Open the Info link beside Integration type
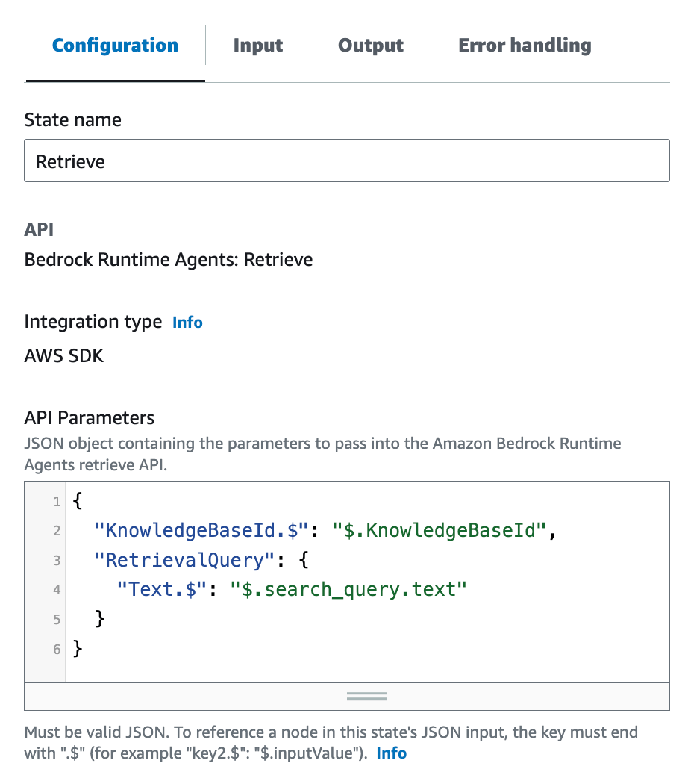Screen dimensions: 685x784 point(187,323)
